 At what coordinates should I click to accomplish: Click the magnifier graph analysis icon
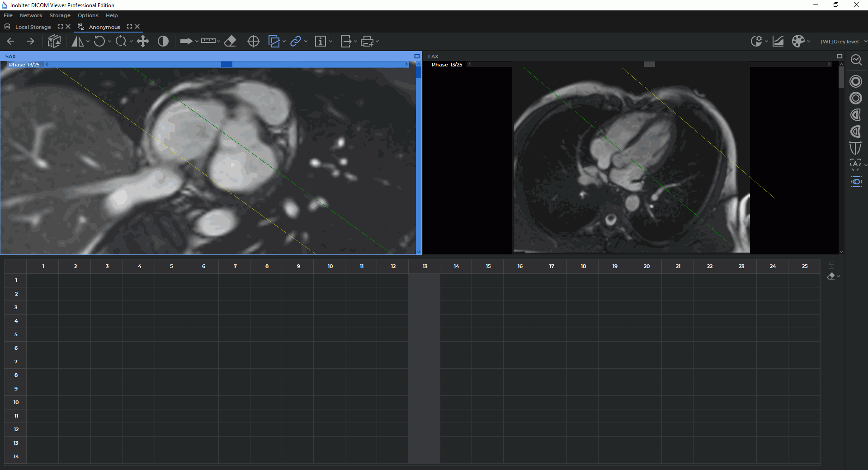(856, 60)
